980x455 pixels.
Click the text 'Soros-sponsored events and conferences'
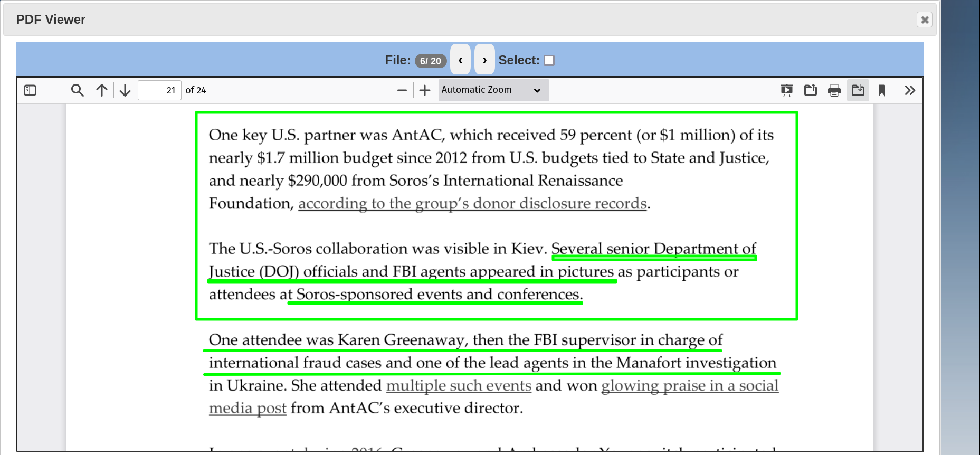pyautogui.click(x=438, y=294)
